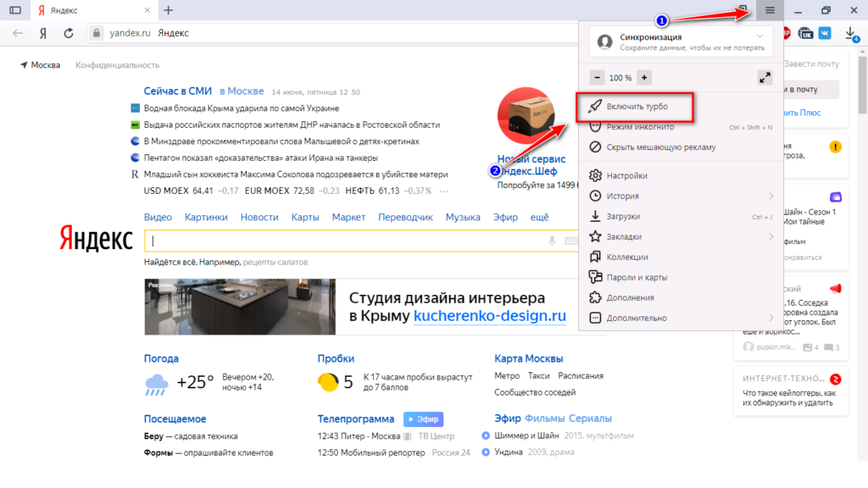
Task: Open 'Настройки' from the menu
Action: tap(627, 176)
